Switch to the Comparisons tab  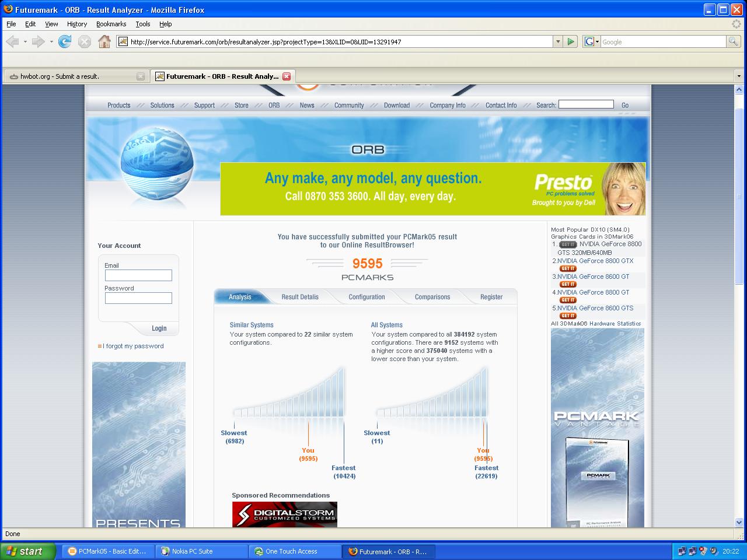pos(432,297)
